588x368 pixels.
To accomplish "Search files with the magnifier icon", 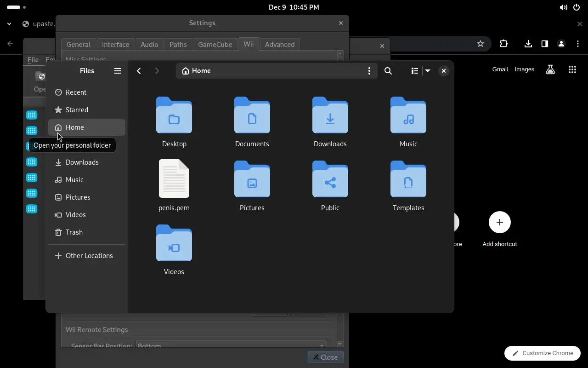I will (388, 71).
